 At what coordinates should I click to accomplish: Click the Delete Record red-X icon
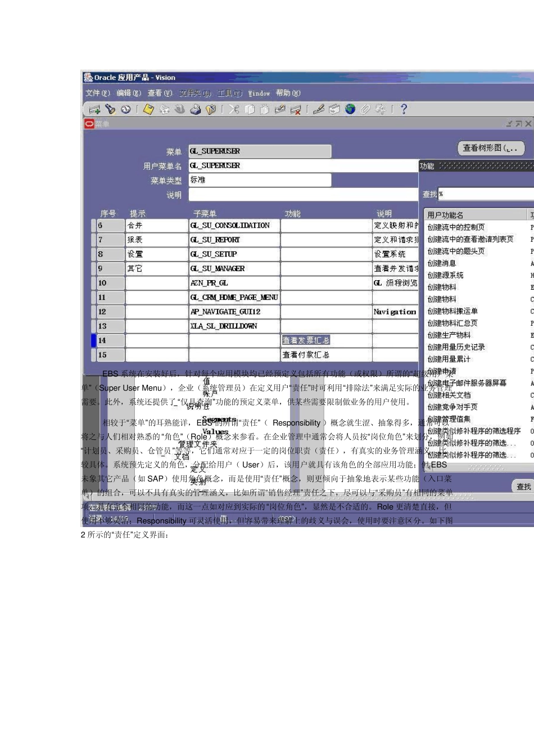(295, 109)
